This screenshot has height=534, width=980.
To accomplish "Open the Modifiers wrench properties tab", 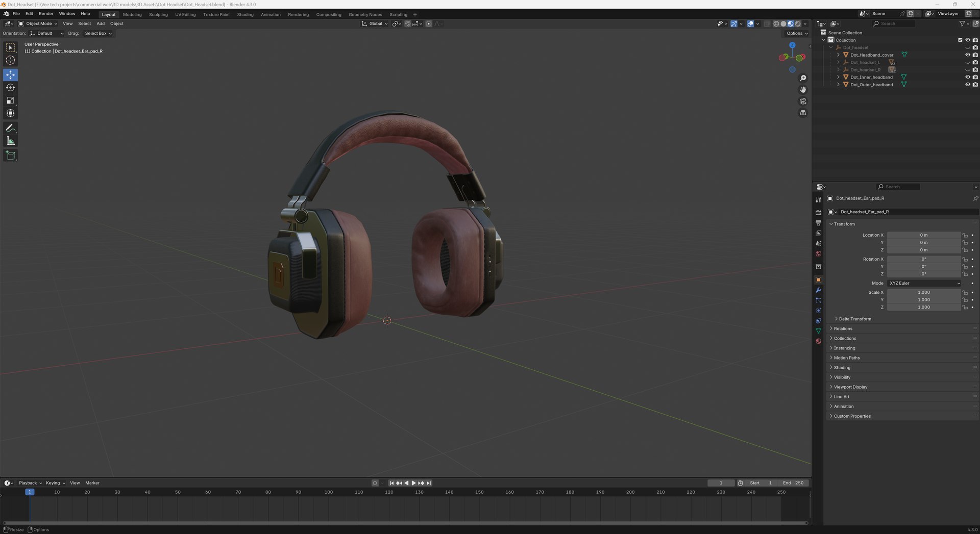I will point(818,290).
